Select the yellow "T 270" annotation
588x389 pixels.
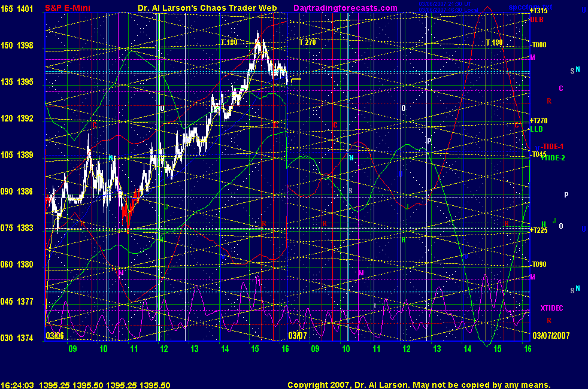tap(308, 42)
